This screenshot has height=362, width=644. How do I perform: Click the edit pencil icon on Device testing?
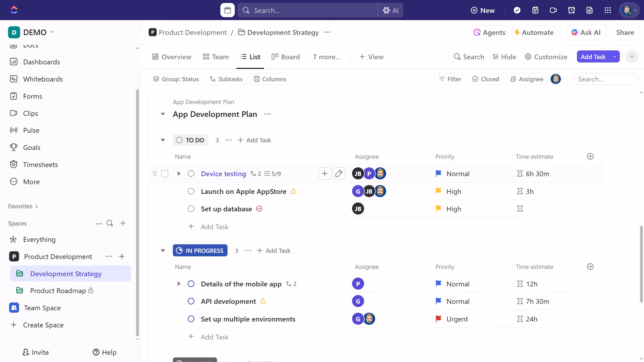(339, 173)
